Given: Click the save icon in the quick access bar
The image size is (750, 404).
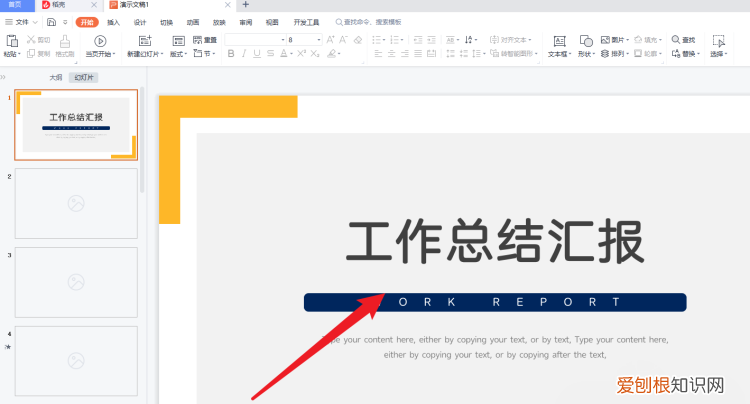Looking at the screenshot, I should pos(51,22).
